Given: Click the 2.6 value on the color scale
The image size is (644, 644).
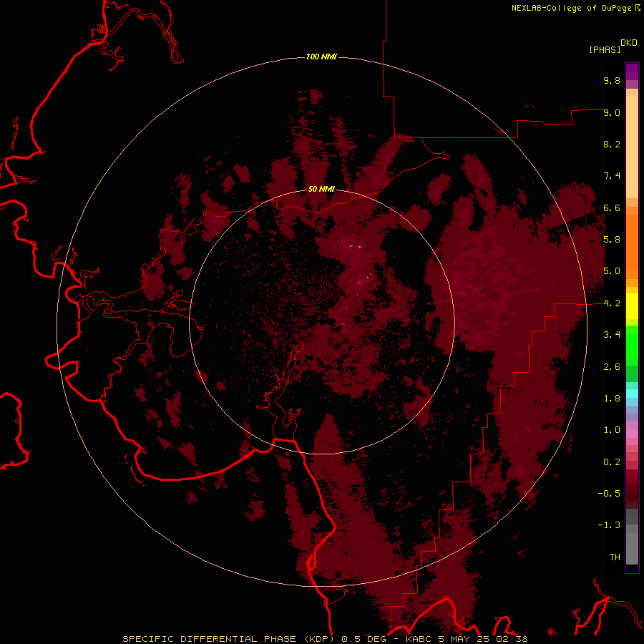Looking at the screenshot, I should [x=612, y=367].
